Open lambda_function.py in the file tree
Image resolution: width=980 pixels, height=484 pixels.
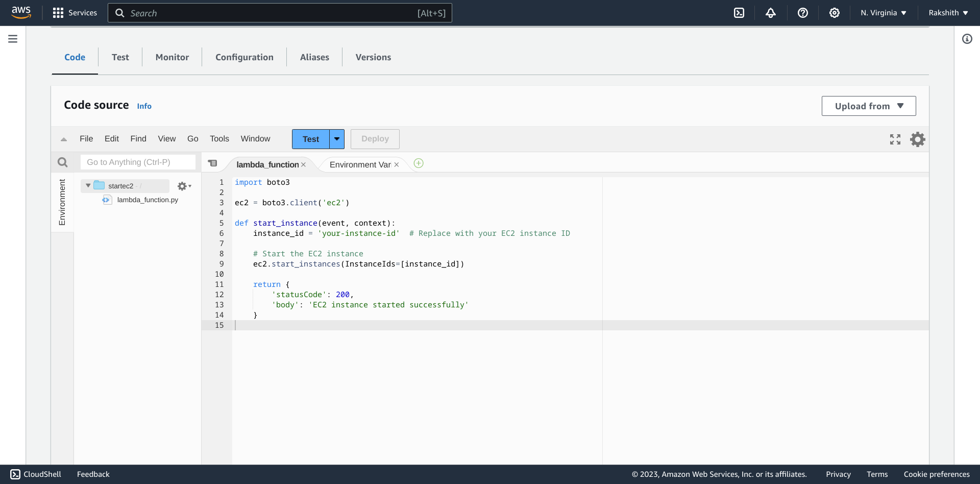pos(148,200)
